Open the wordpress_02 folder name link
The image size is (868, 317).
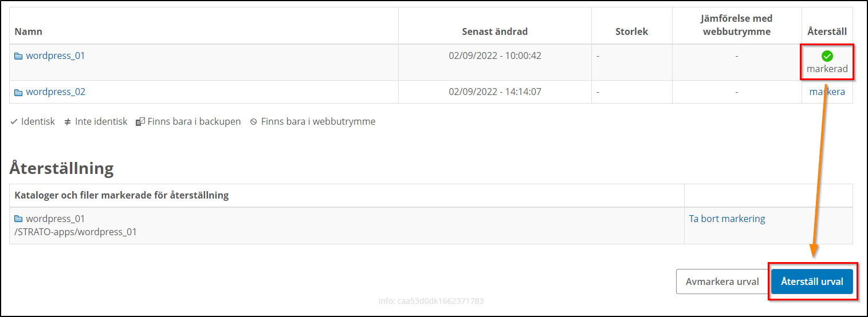pyautogui.click(x=55, y=92)
